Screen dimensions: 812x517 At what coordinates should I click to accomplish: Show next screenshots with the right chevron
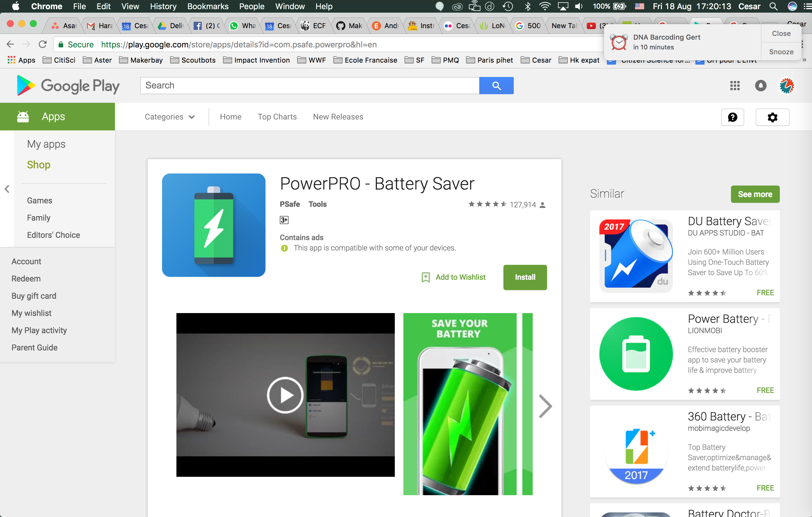545,406
